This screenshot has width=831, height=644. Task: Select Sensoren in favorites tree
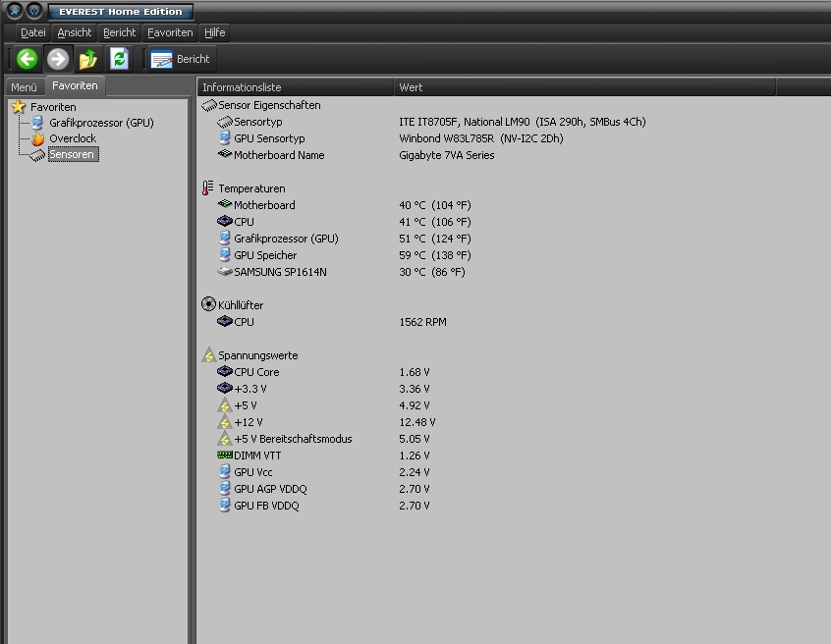coord(73,154)
